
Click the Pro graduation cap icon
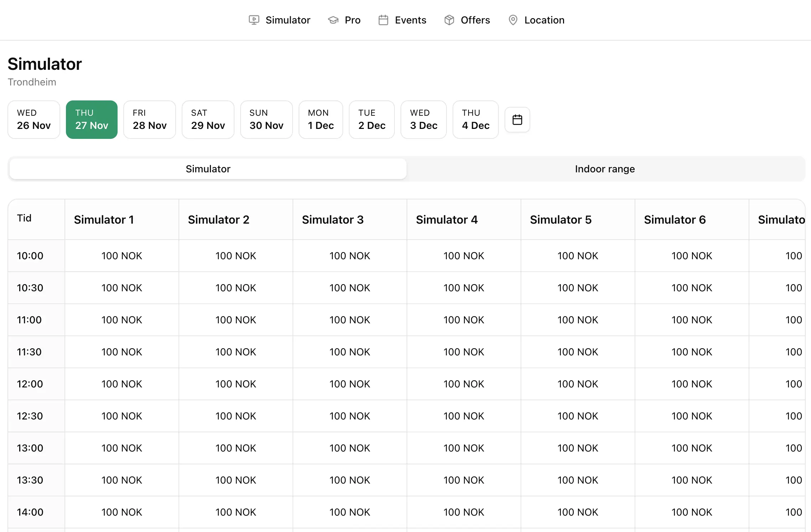[x=333, y=20]
